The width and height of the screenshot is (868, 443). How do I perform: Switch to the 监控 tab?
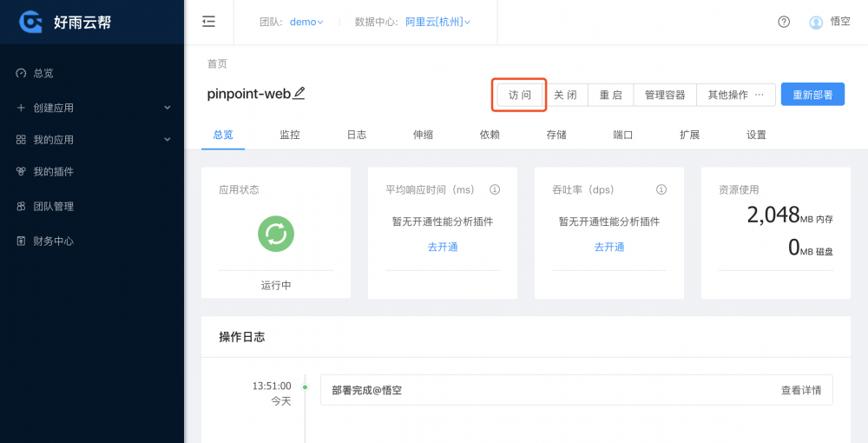click(290, 135)
